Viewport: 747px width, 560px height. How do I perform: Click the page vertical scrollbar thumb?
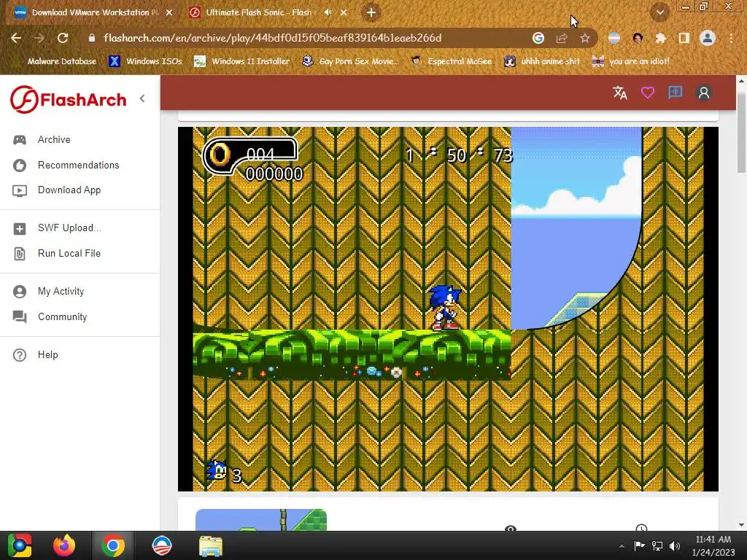741,133
